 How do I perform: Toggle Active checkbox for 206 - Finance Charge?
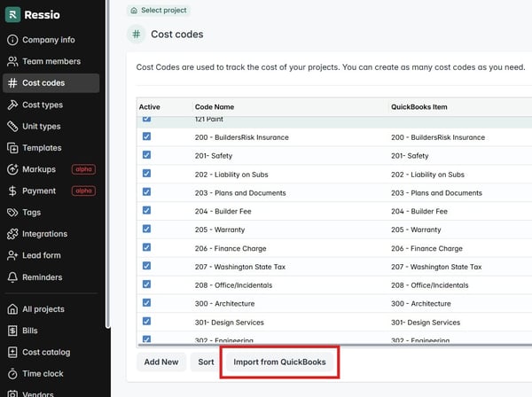coord(146,247)
